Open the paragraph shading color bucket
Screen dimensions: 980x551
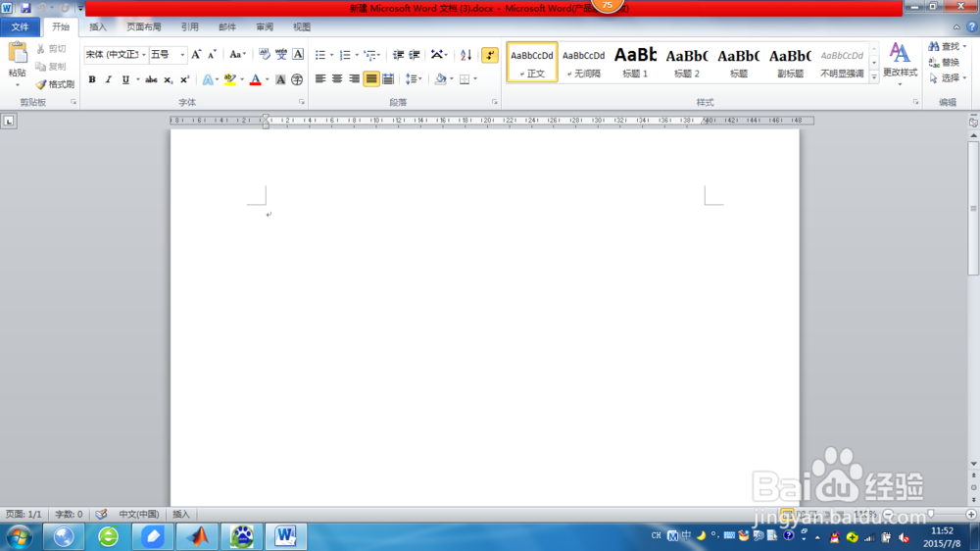click(x=441, y=78)
